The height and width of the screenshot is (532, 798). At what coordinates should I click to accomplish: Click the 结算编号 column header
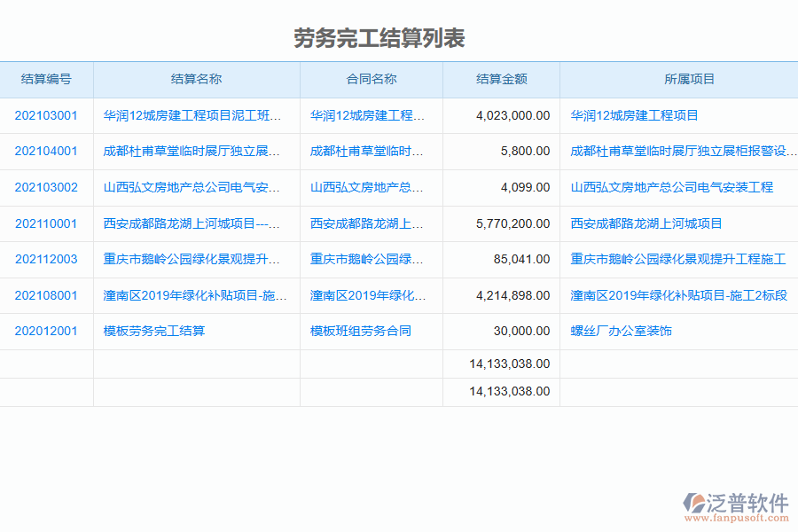[x=47, y=79]
